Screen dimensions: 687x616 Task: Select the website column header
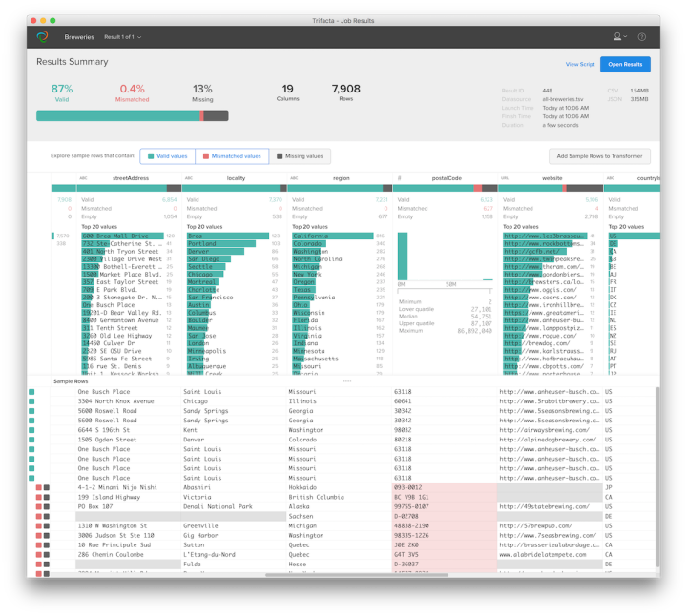(x=552, y=178)
